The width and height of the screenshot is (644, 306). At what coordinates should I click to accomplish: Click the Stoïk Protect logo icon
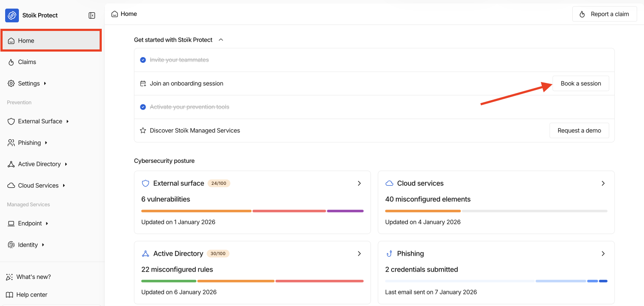tap(12, 15)
